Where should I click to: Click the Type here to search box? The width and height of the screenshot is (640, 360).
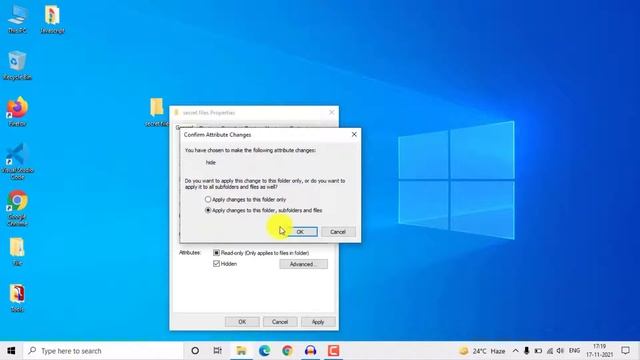103,351
